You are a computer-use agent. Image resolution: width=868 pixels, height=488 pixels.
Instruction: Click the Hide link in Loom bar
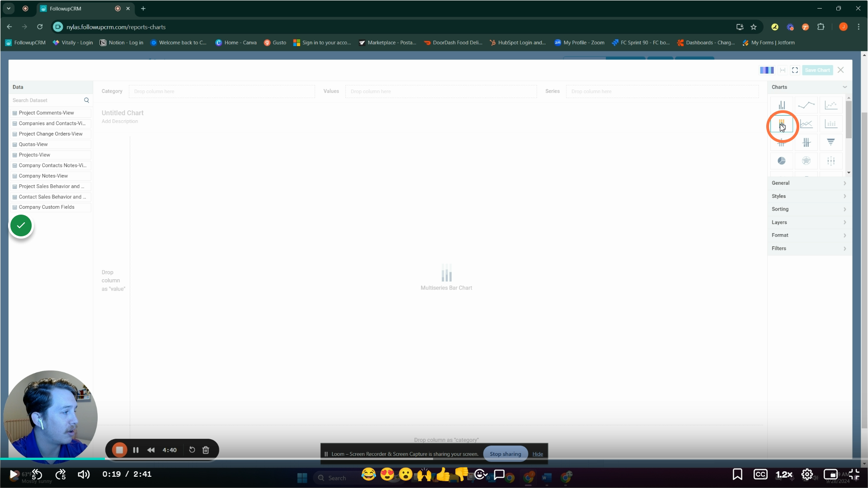pyautogui.click(x=538, y=454)
